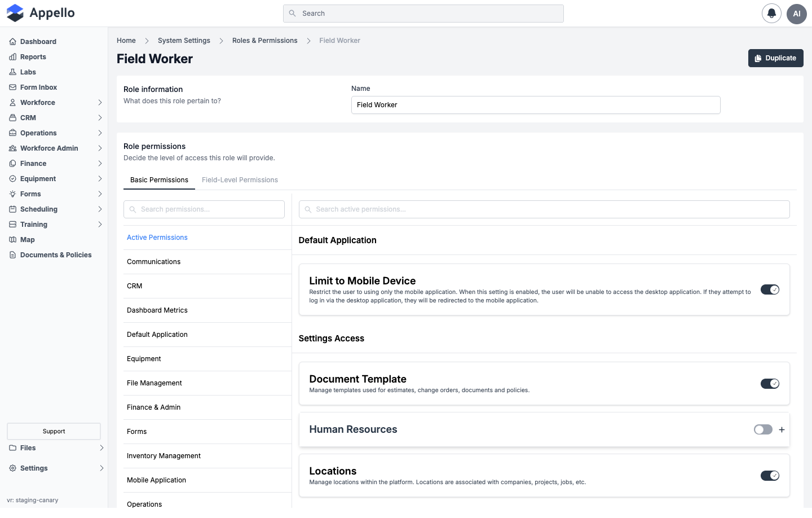812x518 pixels.
Task: Navigate to System Settings breadcrumb
Action: 184,41
